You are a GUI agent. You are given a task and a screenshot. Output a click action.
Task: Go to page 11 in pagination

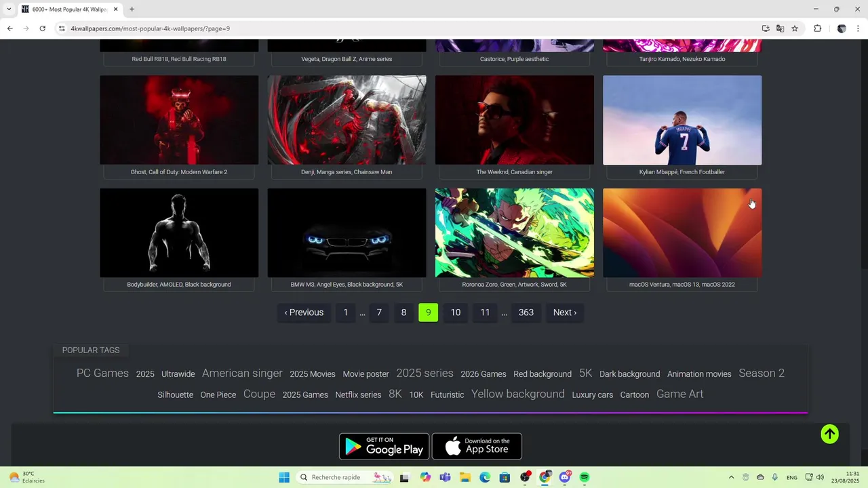click(x=485, y=312)
